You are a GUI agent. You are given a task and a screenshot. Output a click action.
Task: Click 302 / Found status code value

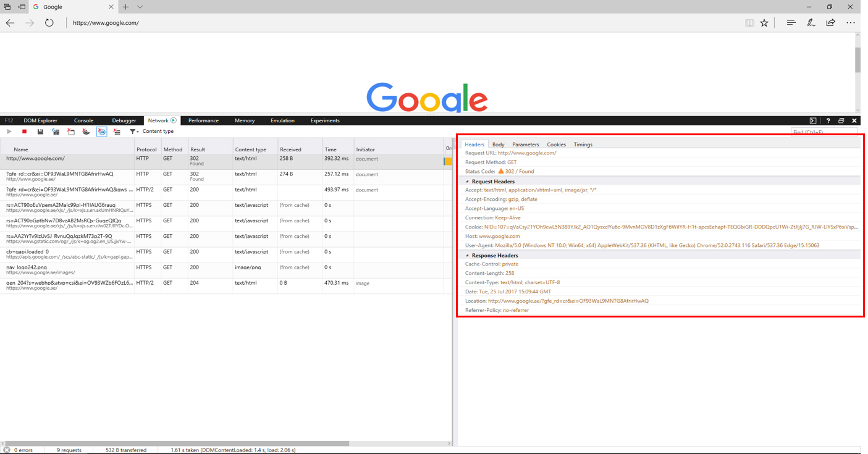520,171
